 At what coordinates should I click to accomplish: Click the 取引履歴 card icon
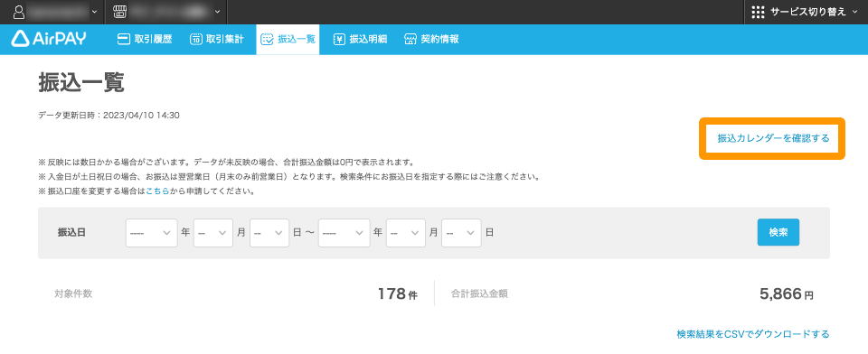[x=124, y=39]
